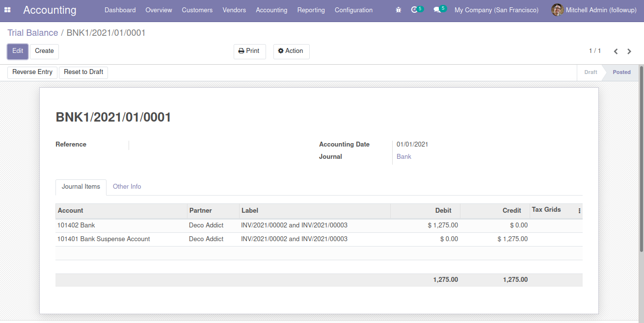Open the chat messages icon
This screenshot has height=323, width=644.
[437, 10]
